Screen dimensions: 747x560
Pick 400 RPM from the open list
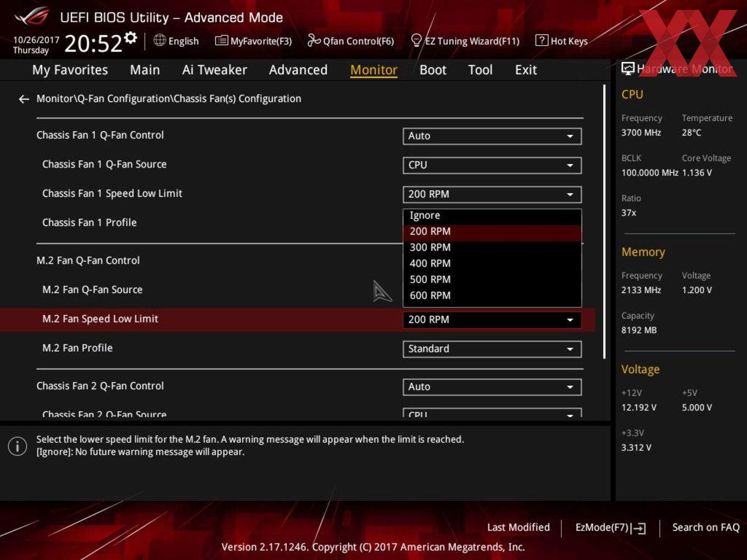point(492,264)
